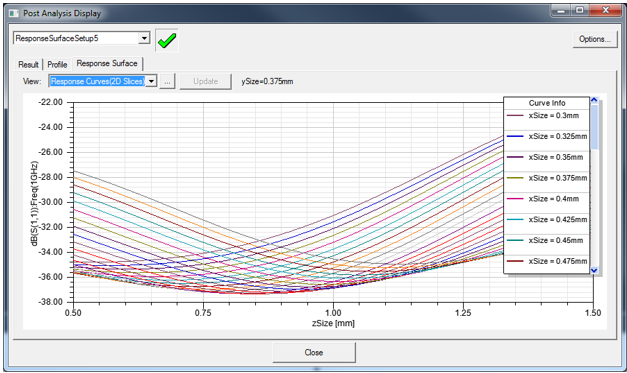This screenshot has height=373, width=627.
Task: Select the Response Curves(2D Slices) combo box
Action: tap(103, 81)
